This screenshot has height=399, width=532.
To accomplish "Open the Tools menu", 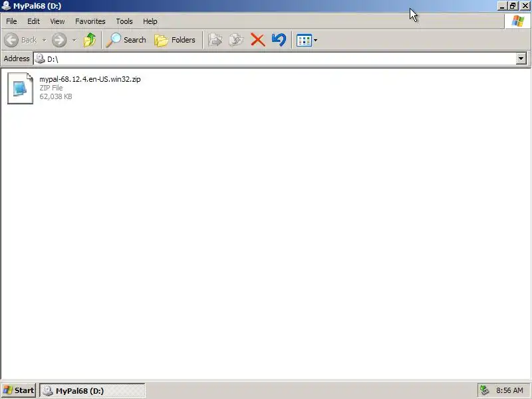I will pos(124,21).
